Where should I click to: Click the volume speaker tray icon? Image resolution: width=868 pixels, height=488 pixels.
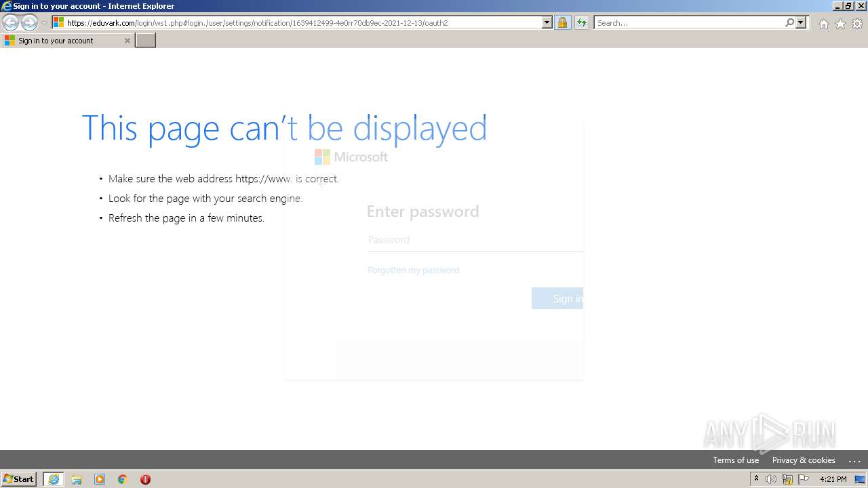(771, 479)
